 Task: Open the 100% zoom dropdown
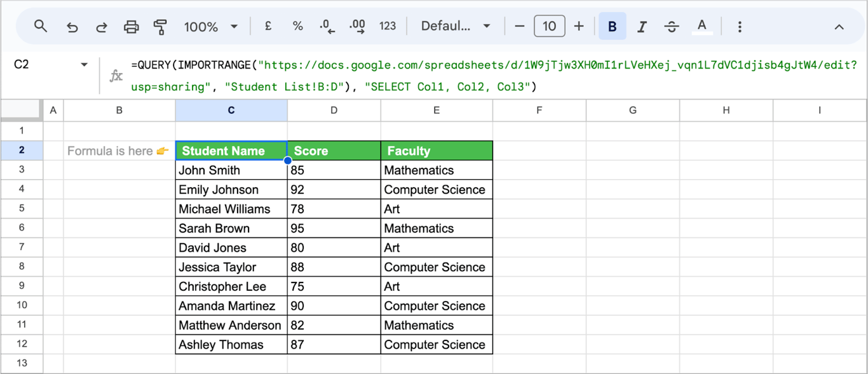coord(210,27)
